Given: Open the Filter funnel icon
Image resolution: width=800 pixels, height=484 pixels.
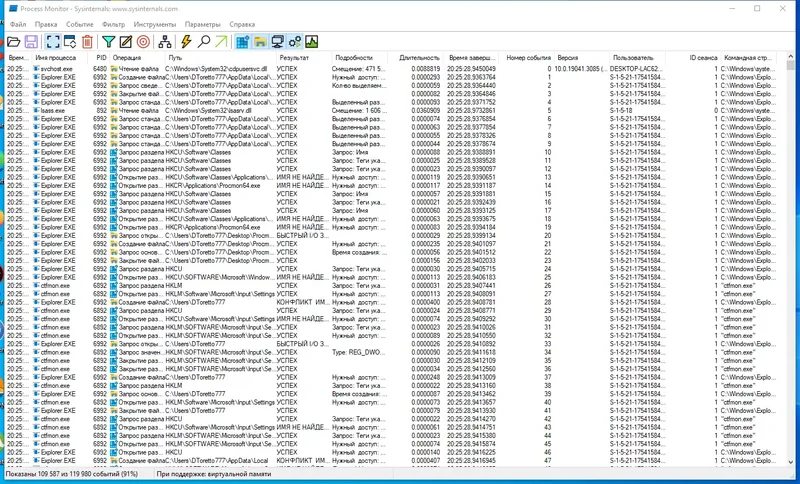Looking at the screenshot, I should click(109, 42).
